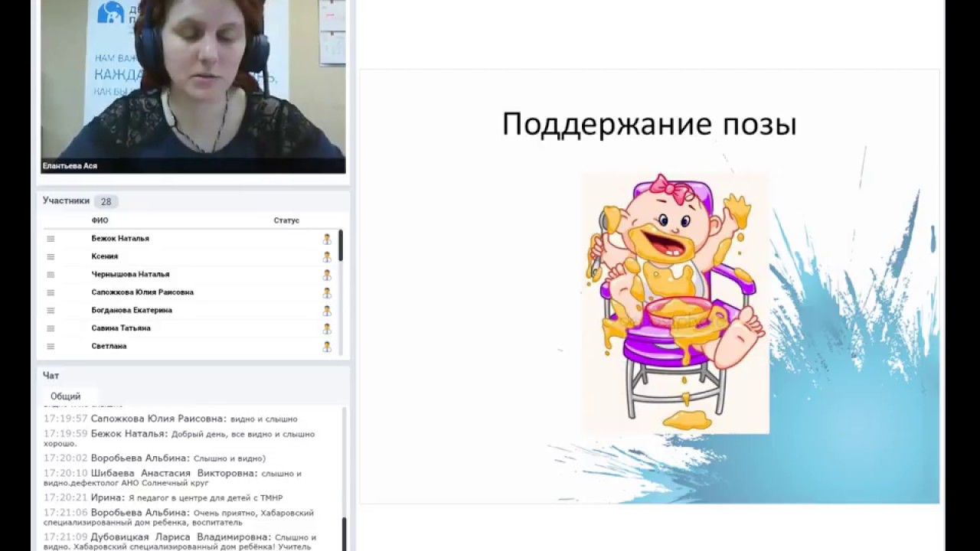The height and width of the screenshot is (551, 980).
Task: Click the ФИО column header
Action: [x=100, y=220]
